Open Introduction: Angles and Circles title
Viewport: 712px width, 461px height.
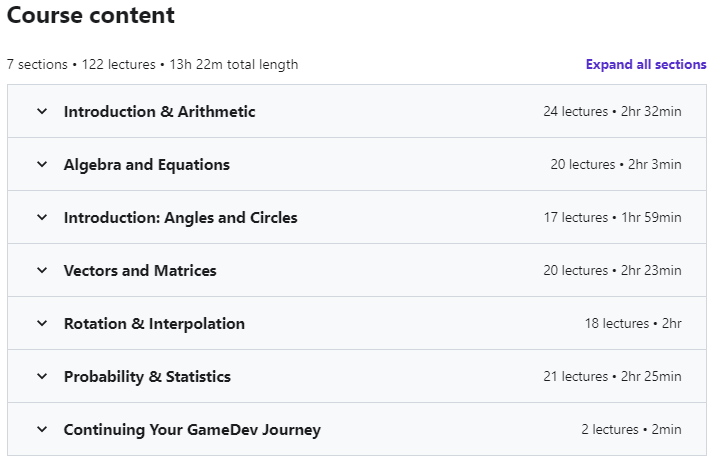180,218
